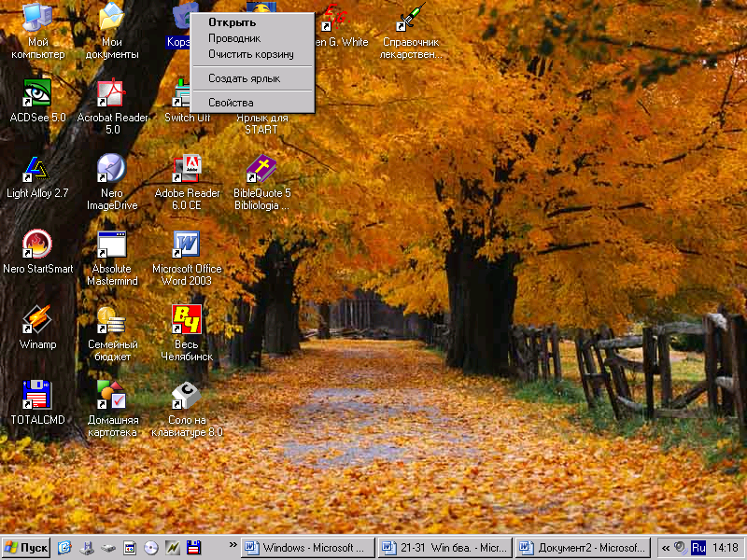
Task: Open Свойства from context menu
Action: pos(252,103)
